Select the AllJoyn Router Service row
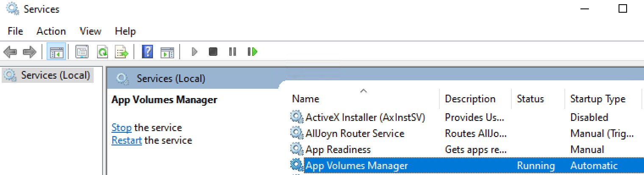This screenshot has width=644, height=175. click(x=466, y=133)
